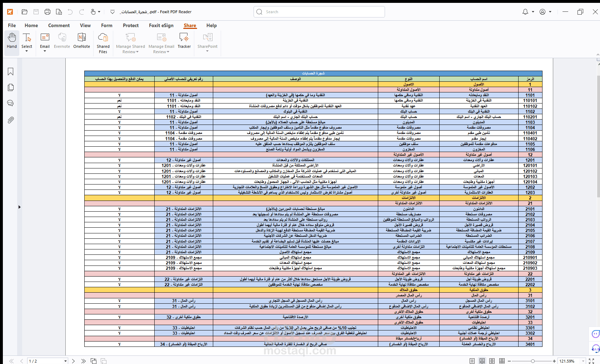The image size is (600, 364).
Task: Open the File menu
Action: [x=12, y=25]
